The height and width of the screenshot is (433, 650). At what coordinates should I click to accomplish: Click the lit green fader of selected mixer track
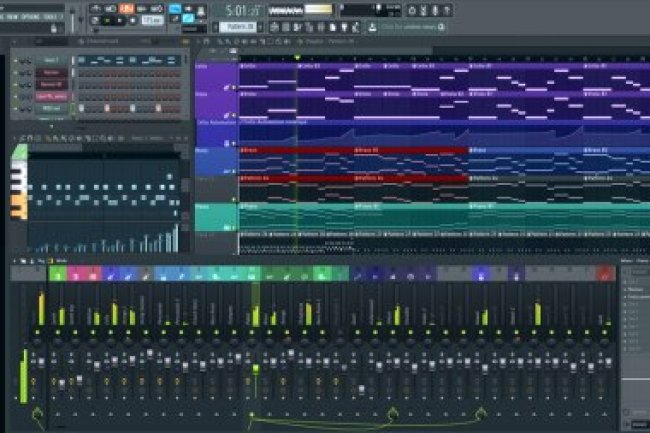[x=256, y=368]
